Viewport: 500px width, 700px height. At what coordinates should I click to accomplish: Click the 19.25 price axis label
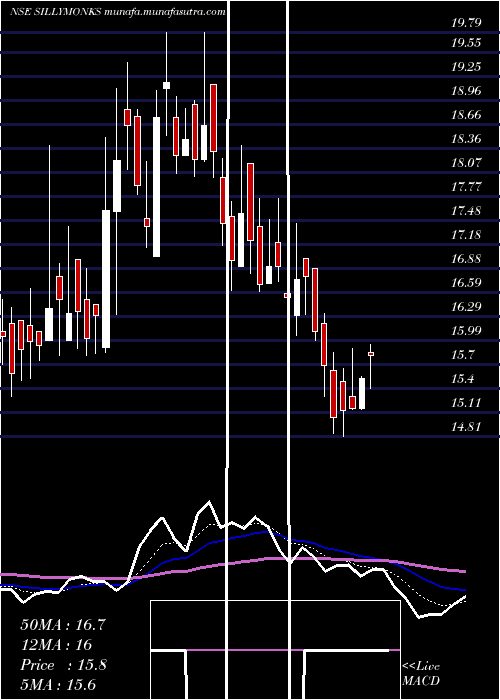(466, 67)
